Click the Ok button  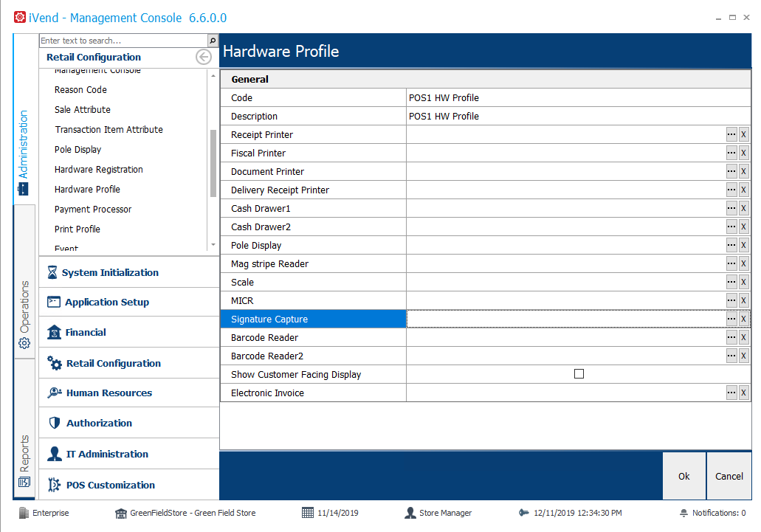(x=683, y=476)
